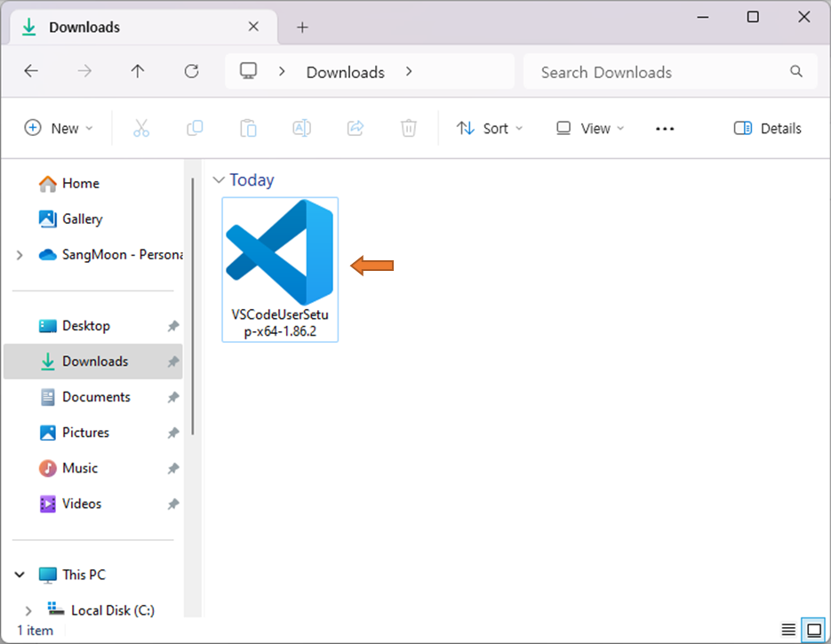Viewport: 831px width, 644px height.
Task: Go up one folder level
Action: tap(138, 71)
